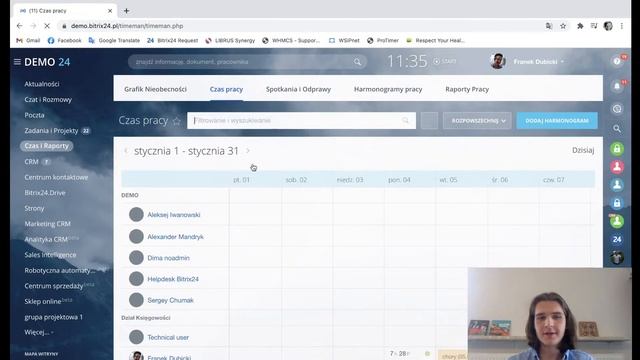
Task: Click Aleksej Iwanowski's avatar
Action: 136,214
